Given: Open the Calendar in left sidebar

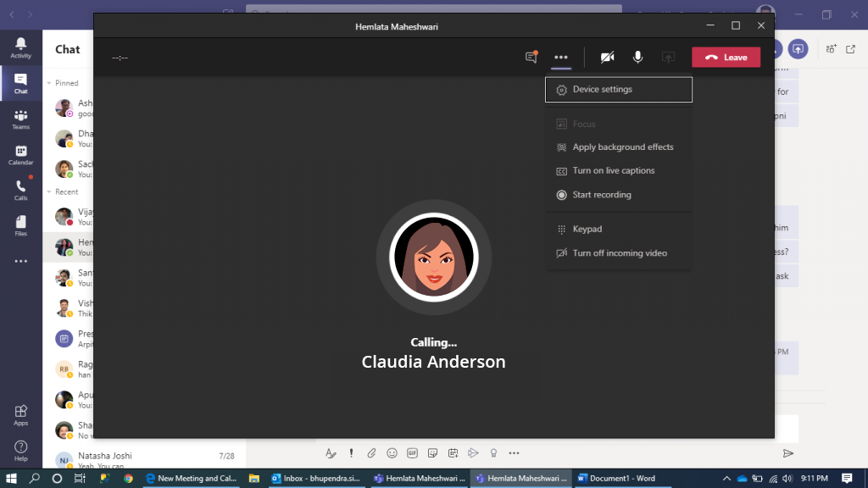Looking at the screenshot, I should click(x=20, y=154).
